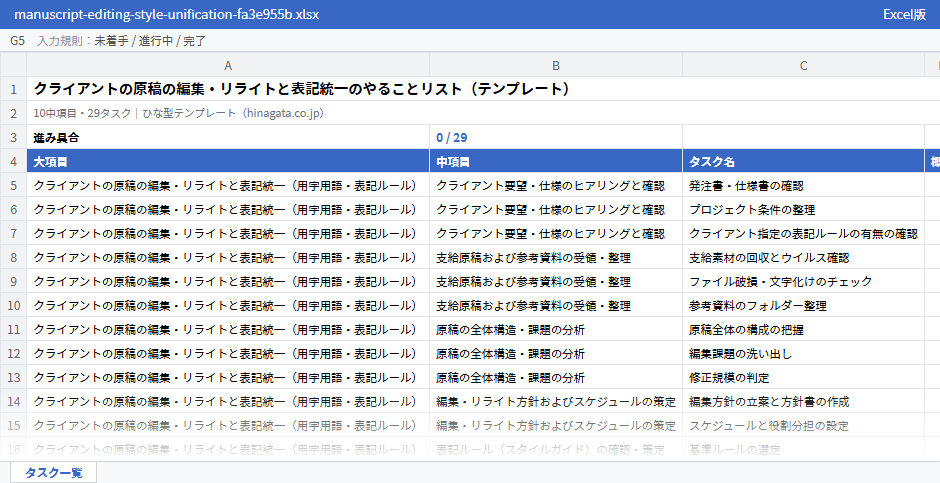
Task: Click row 5 cell クライアント要望・仕様のヒアリングと確認
Action: pos(556,185)
